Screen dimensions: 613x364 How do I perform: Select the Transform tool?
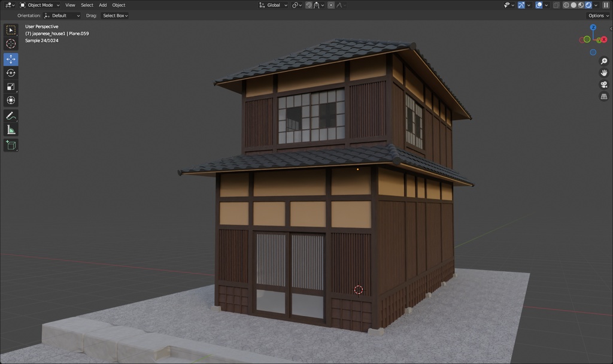click(x=11, y=101)
